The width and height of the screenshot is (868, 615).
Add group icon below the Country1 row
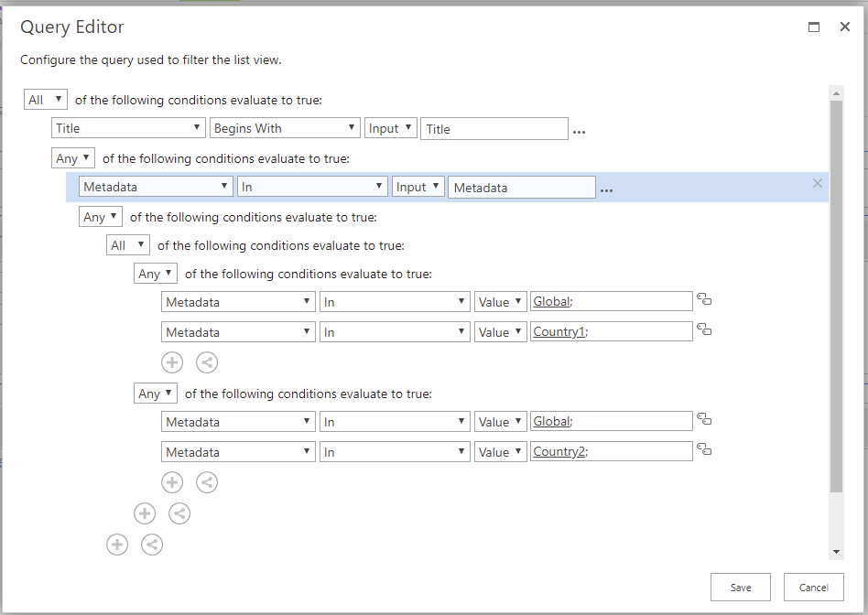(x=207, y=362)
